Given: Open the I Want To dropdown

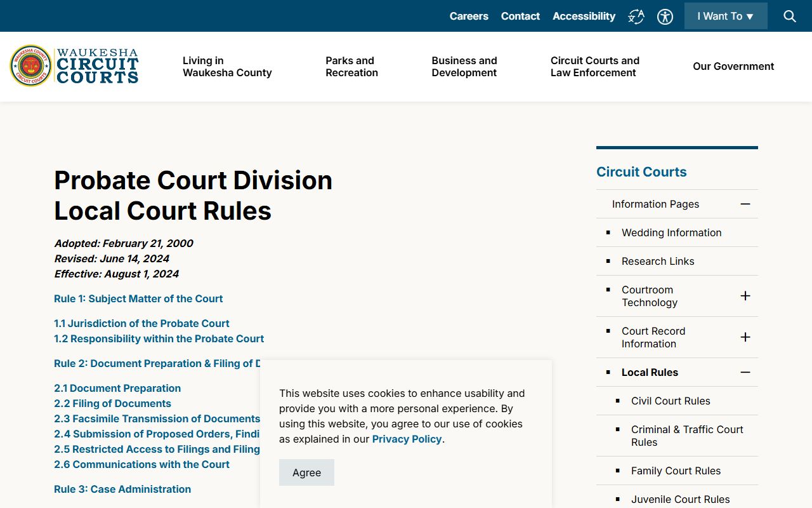Looking at the screenshot, I should [x=726, y=16].
